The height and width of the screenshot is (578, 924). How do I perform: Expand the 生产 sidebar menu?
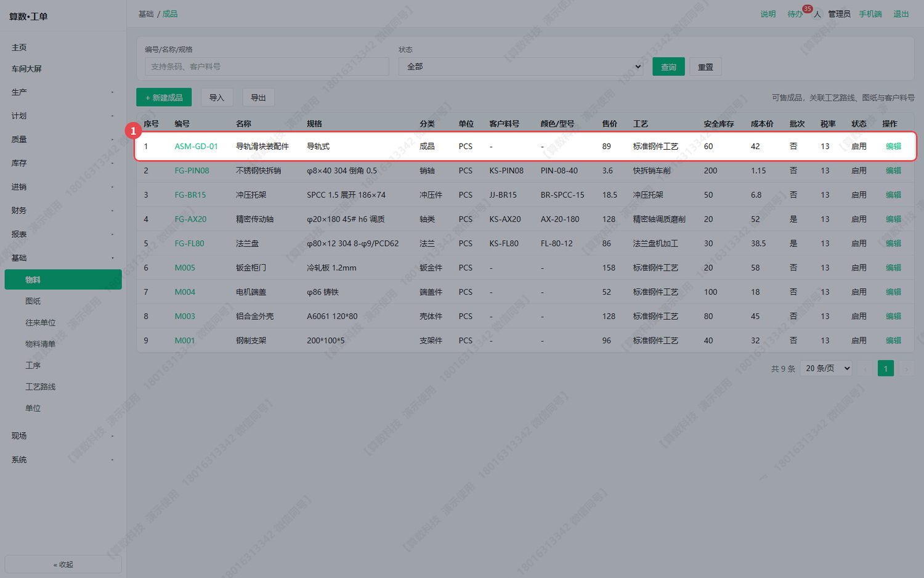[63, 92]
